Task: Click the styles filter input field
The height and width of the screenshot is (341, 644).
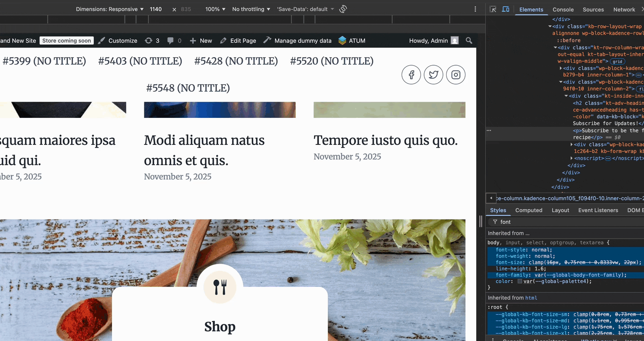Action: point(567,222)
